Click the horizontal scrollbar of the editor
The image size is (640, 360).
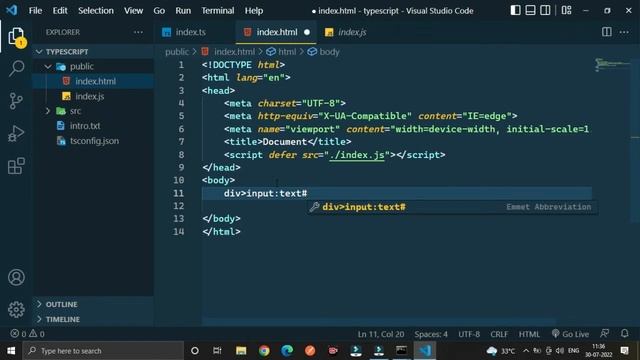(380, 322)
